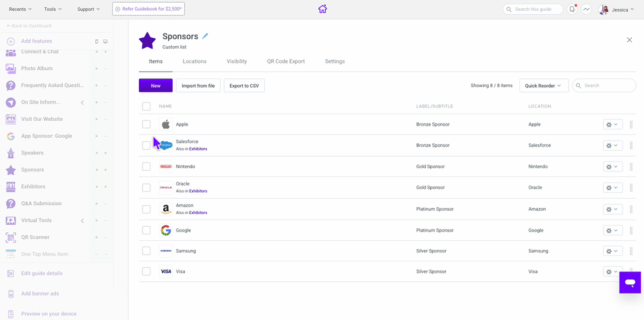The height and width of the screenshot is (320, 644).
Task: Check the Samsung row checkbox
Action: point(146,251)
